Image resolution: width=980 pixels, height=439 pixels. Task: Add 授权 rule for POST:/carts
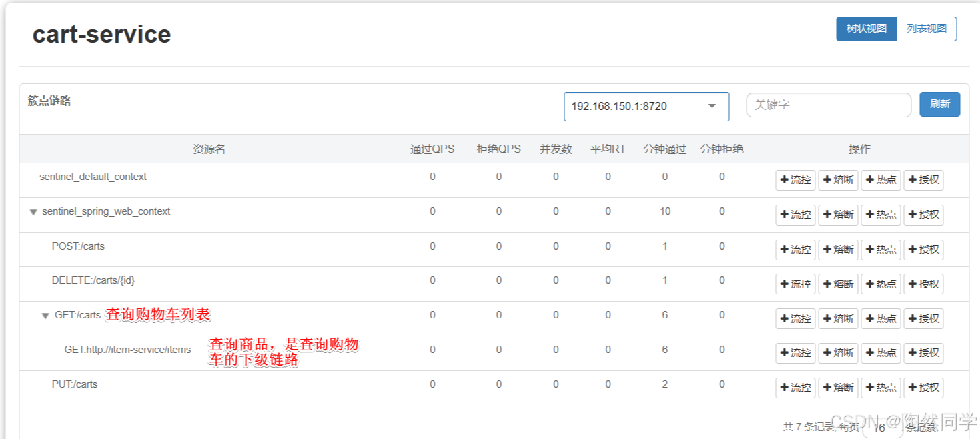tap(923, 250)
